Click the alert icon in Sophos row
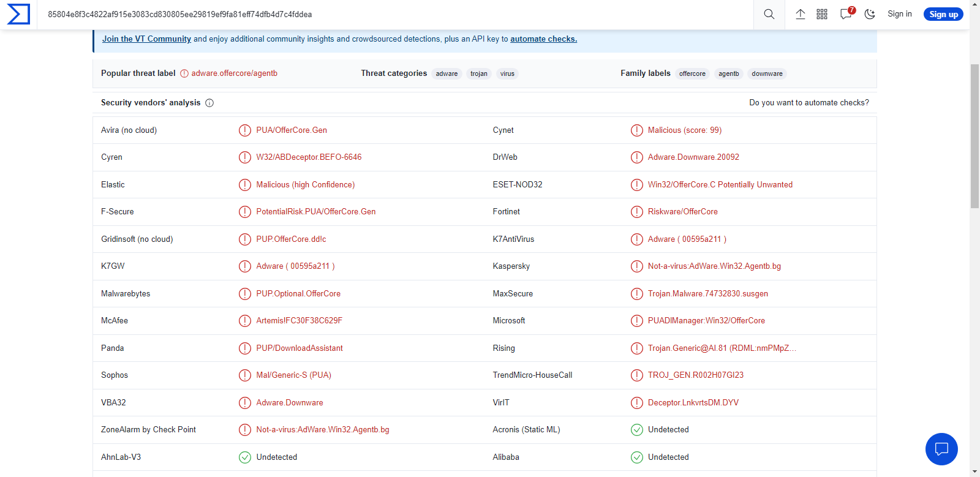 (245, 375)
